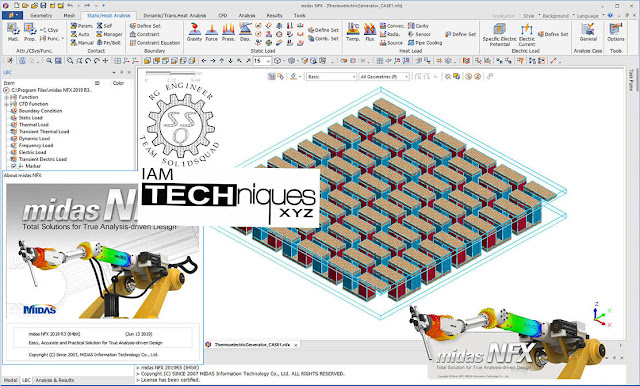The image size is (640, 386).
Task: Select the Disp. displacement load tool
Action: [x=245, y=32]
